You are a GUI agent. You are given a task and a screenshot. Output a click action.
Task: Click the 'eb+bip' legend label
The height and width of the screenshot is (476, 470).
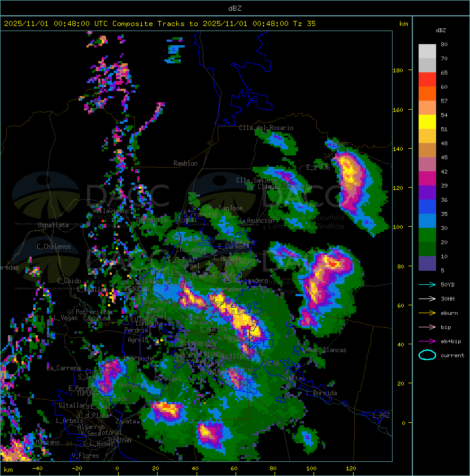pyautogui.click(x=451, y=341)
